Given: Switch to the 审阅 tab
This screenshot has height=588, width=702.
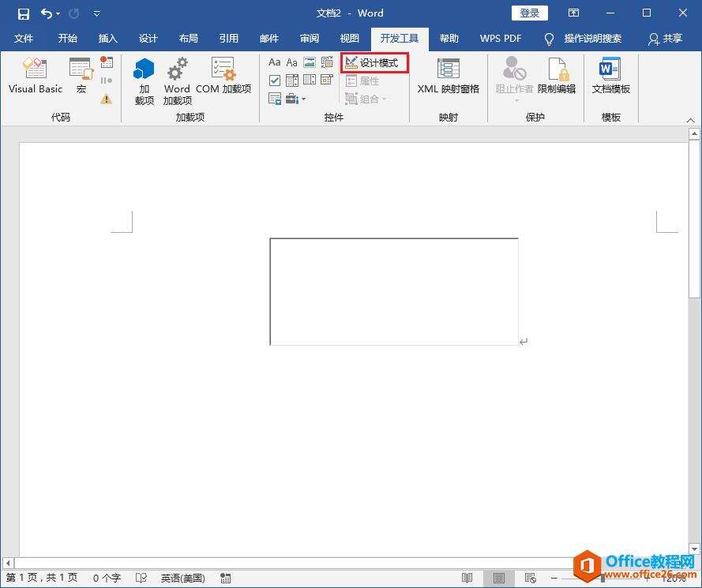Looking at the screenshot, I should tap(309, 39).
